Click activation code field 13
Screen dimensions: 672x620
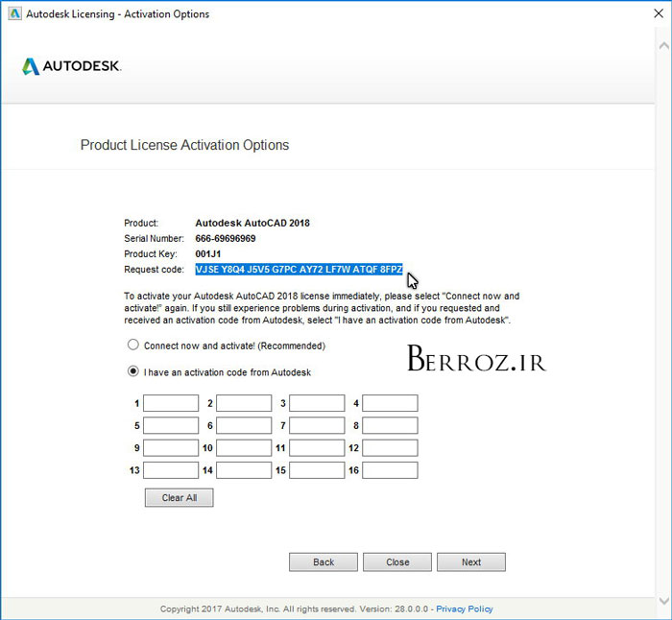coord(171,470)
